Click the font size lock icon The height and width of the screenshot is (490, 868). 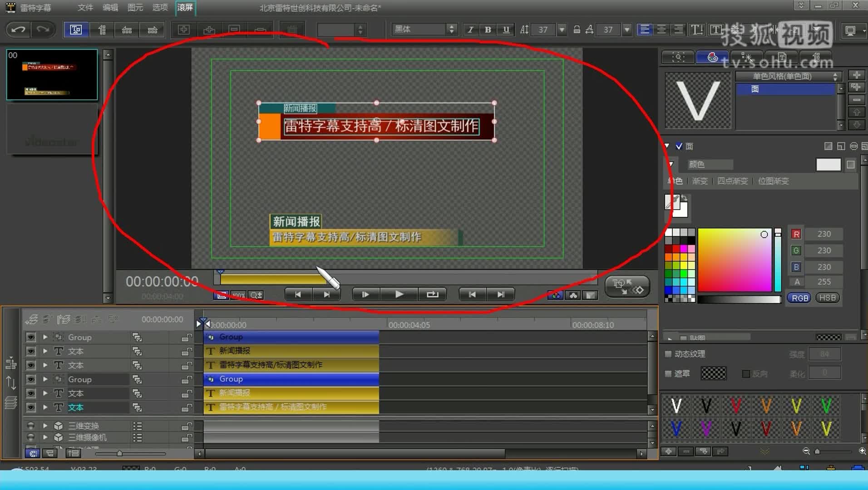tap(577, 29)
